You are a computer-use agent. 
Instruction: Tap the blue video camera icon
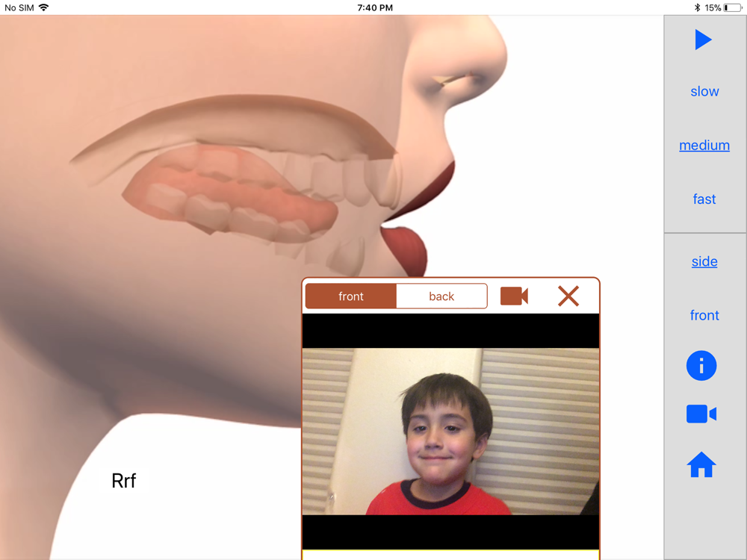tap(701, 414)
